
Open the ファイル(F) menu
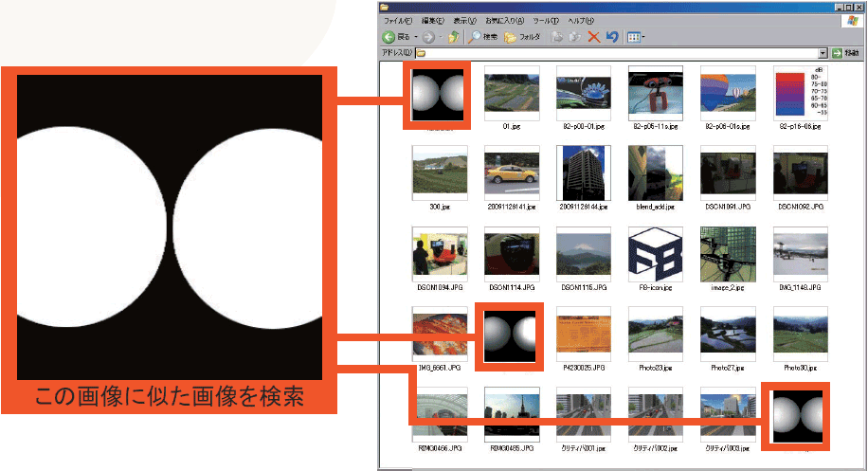(398, 21)
